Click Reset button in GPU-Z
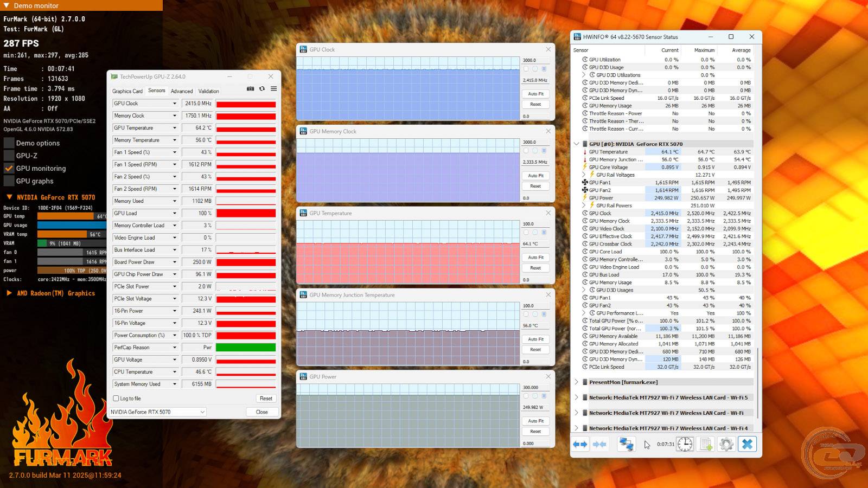The height and width of the screenshot is (488, 868). click(266, 399)
